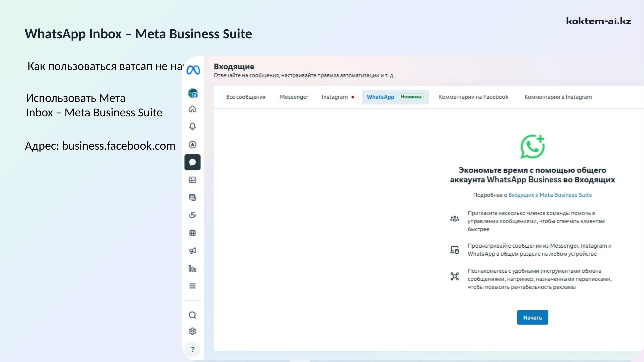Screen dimensions: 644x362
Task: Open the Комментарии на Facebook tab
Action: tap(474, 97)
